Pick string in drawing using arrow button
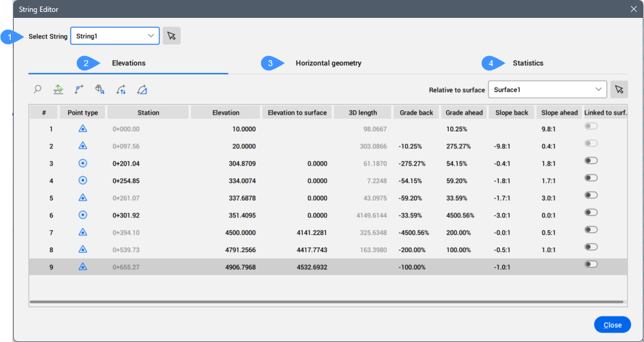644x342 pixels. tap(172, 36)
